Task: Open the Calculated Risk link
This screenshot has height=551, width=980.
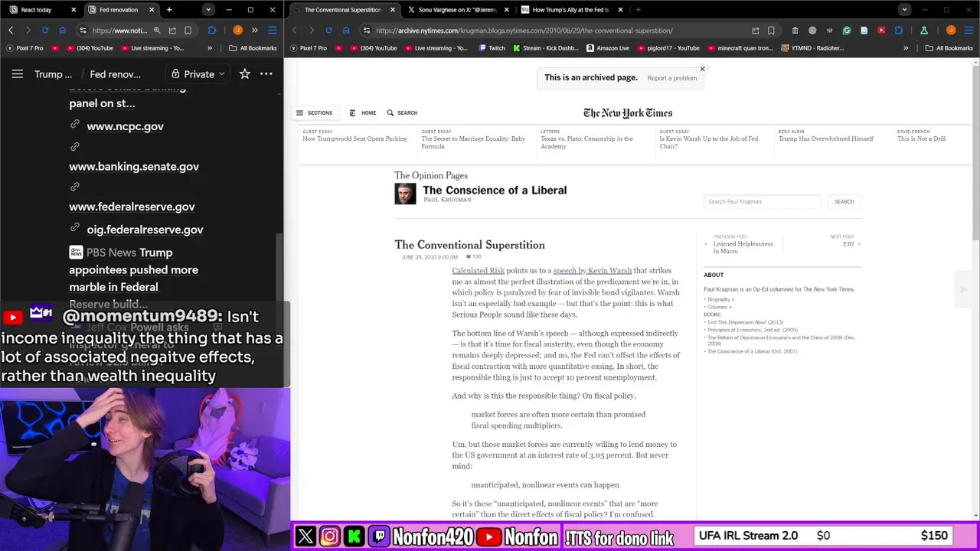Action: click(x=478, y=271)
